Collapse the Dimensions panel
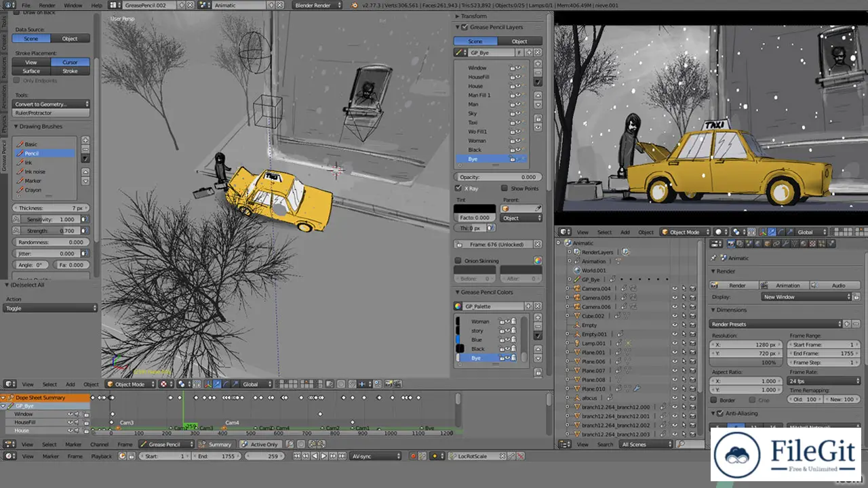Image resolution: width=868 pixels, height=488 pixels. (713, 310)
